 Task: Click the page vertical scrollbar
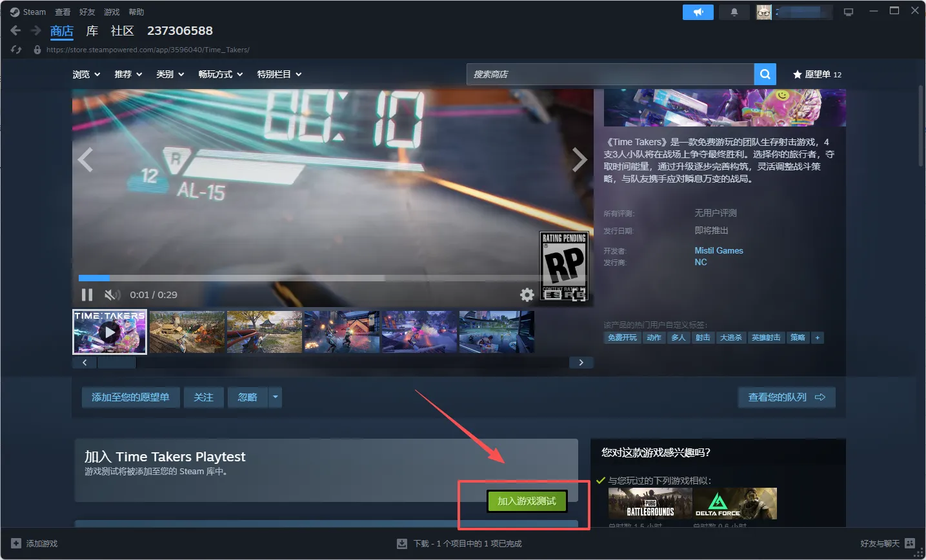(921, 126)
